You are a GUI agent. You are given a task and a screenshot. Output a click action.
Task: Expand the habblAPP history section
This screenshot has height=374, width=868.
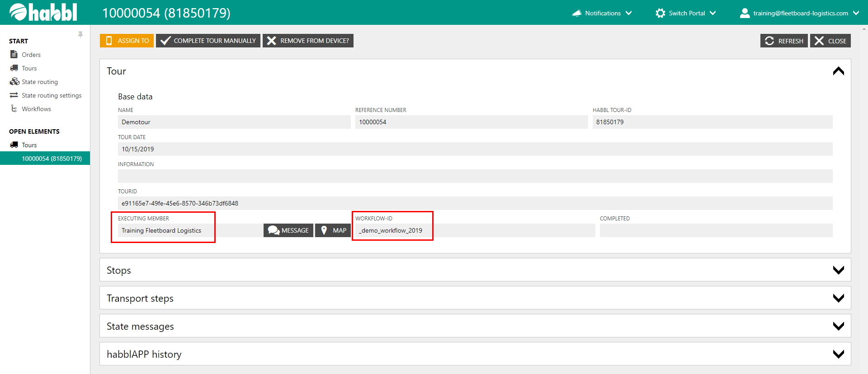pos(838,354)
